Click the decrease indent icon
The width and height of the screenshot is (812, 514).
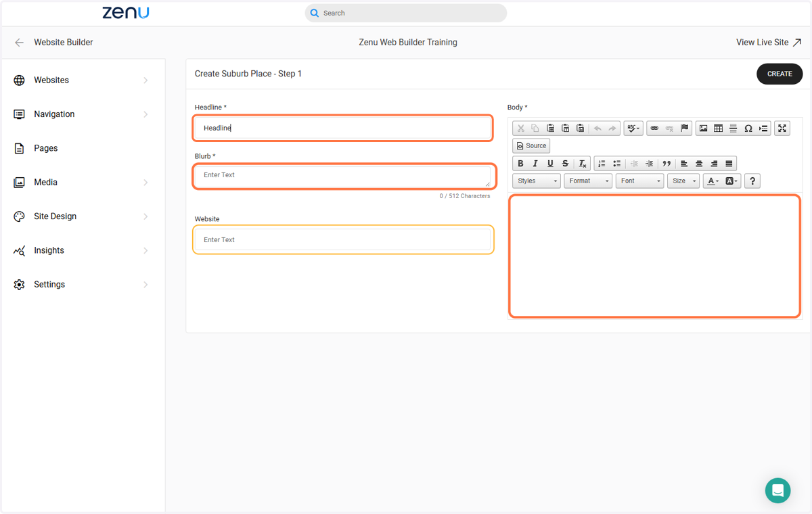634,164
